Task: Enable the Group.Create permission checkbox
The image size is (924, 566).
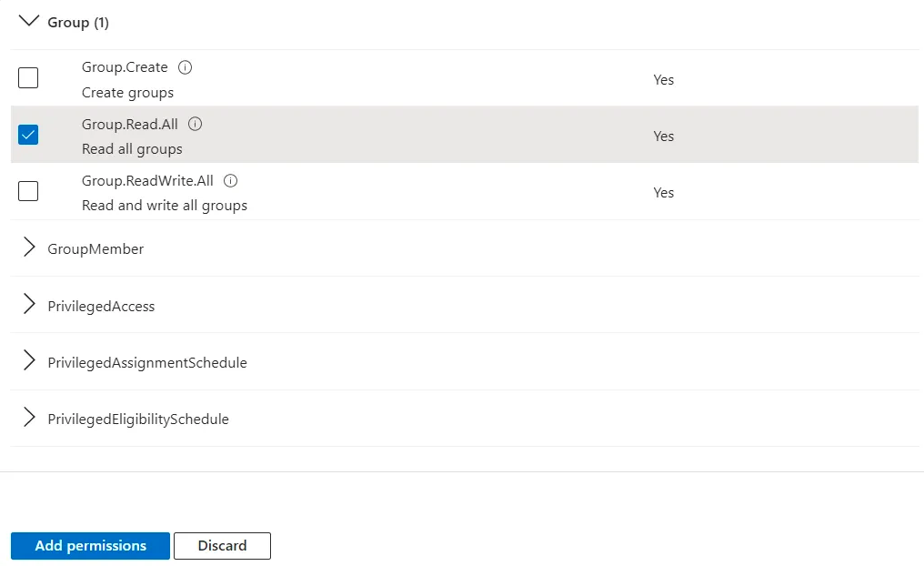Action: tap(27, 78)
